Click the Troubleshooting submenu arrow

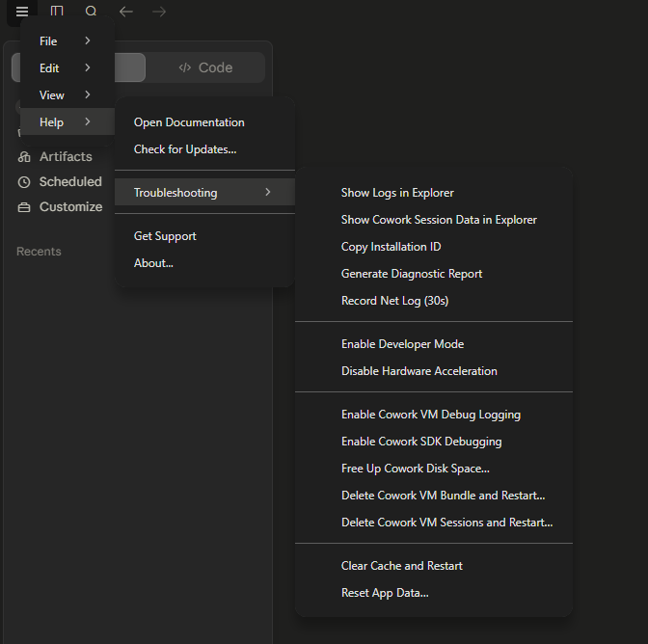[268, 192]
